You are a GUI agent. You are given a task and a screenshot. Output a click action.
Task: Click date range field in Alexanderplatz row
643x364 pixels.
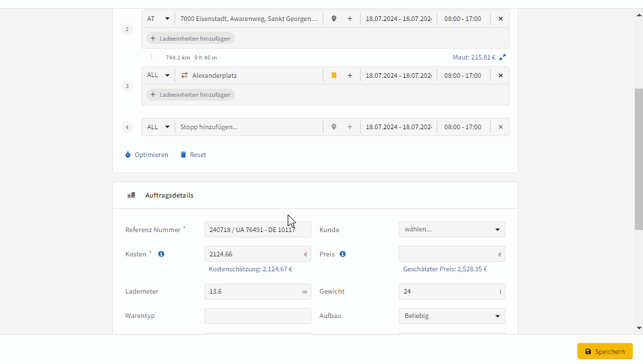(x=399, y=75)
